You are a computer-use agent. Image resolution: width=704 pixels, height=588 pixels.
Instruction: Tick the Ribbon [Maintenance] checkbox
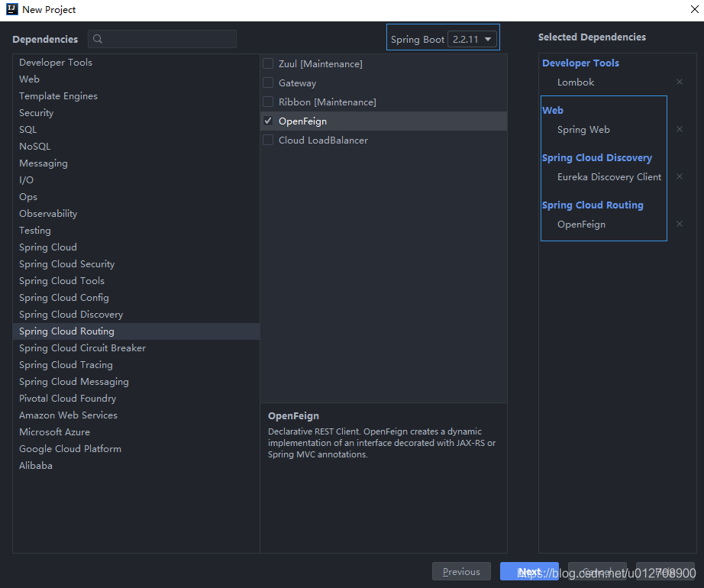(268, 102)
